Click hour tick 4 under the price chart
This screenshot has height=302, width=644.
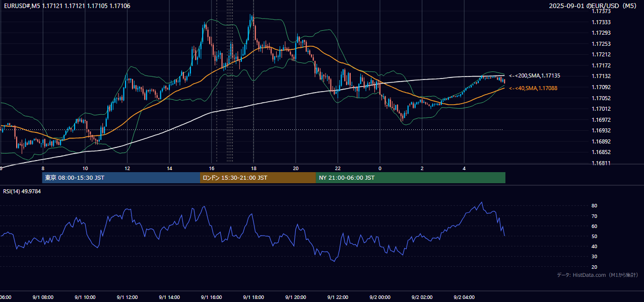465,168
